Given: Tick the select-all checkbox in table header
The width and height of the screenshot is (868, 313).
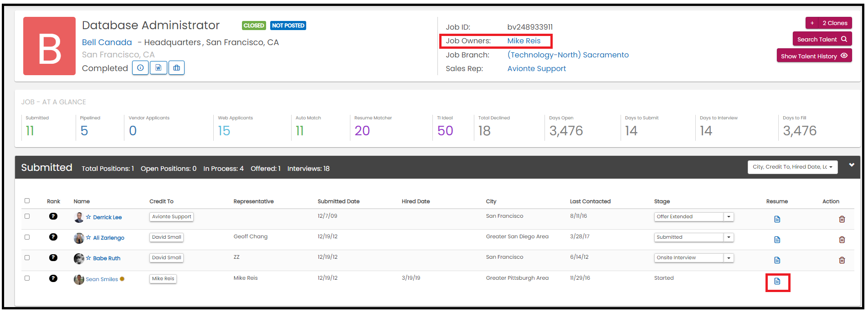Looking at the screenshot, I should [x=27, y=201].
